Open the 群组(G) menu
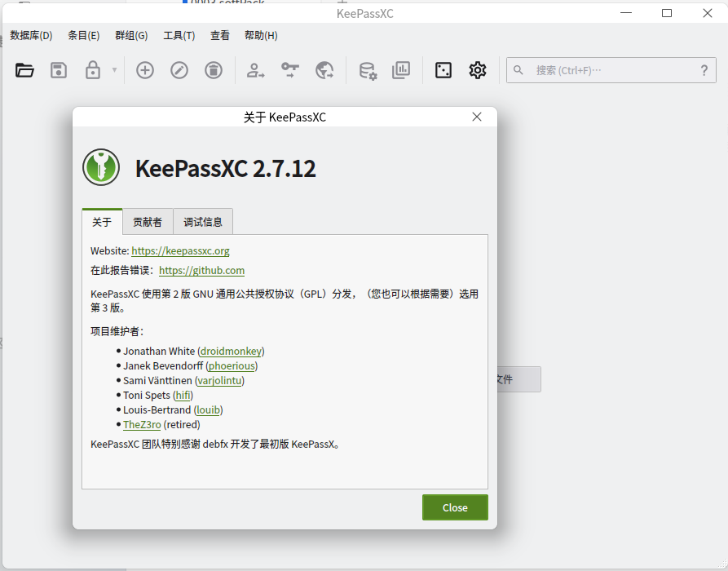The height and width of the screenshot is (571, 728). click(131, 36)
